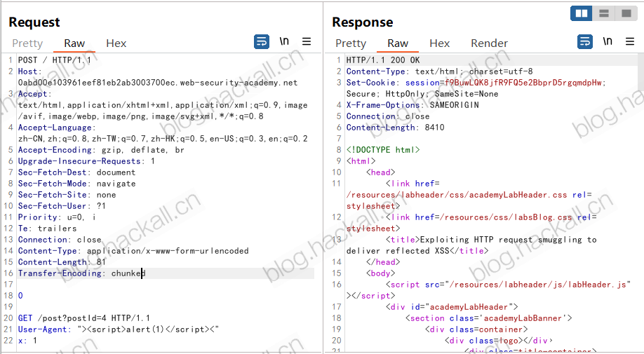
Task: Click 'Secure; HttpOnly; SameSite=None' text
Action: click(422, 94)
